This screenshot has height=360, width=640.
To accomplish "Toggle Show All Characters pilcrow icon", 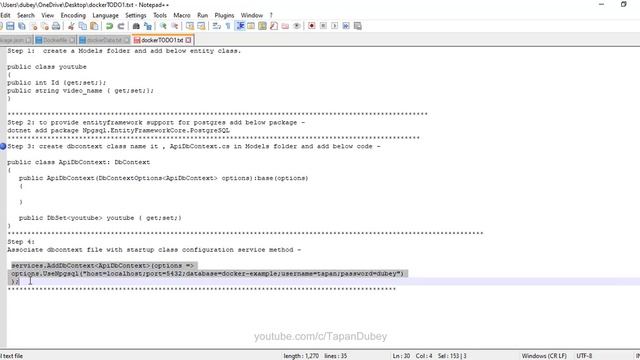I will [x=228, y=26].
